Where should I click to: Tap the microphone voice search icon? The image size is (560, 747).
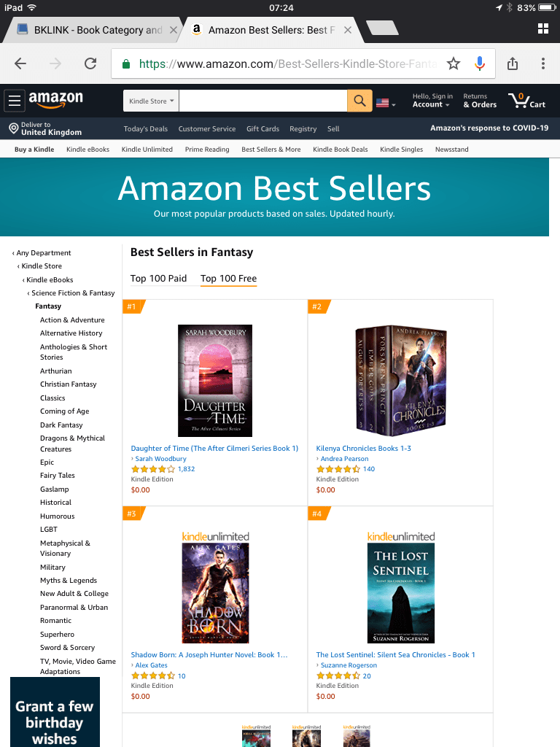(480, 63)
